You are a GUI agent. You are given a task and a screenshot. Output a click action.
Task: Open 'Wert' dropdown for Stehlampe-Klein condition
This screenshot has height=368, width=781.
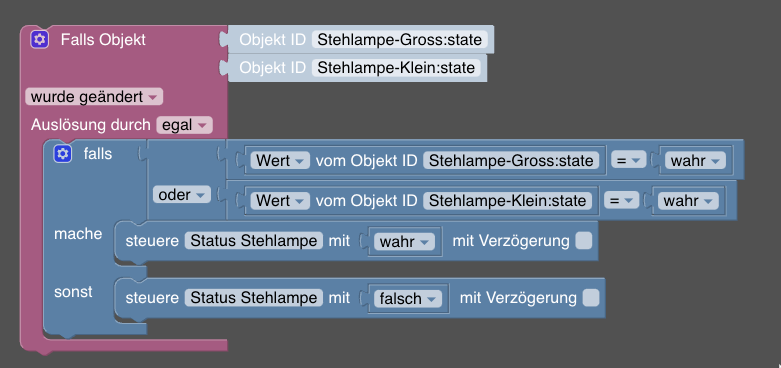[x=280, y=201]
